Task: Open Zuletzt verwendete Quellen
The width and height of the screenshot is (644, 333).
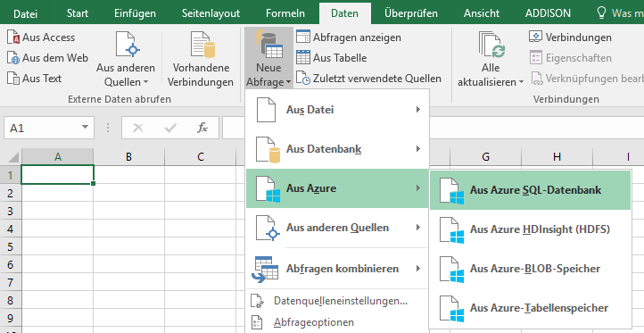Action: click(368, 78)
